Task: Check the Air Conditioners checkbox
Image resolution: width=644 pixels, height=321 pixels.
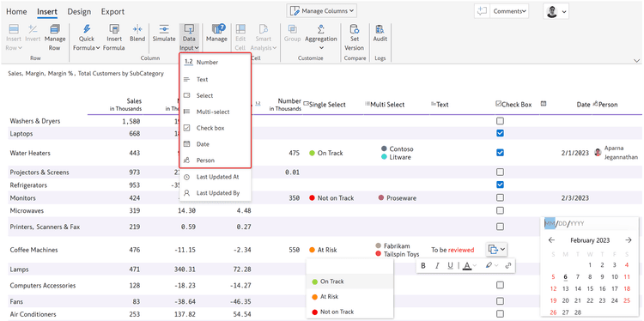Action: tap(500, 314)
